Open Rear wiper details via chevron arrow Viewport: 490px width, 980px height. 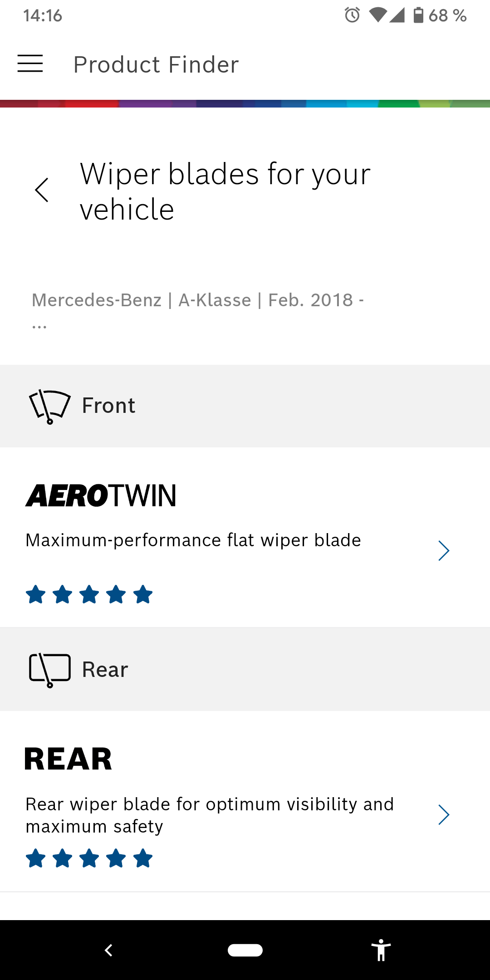click(443, 815)
